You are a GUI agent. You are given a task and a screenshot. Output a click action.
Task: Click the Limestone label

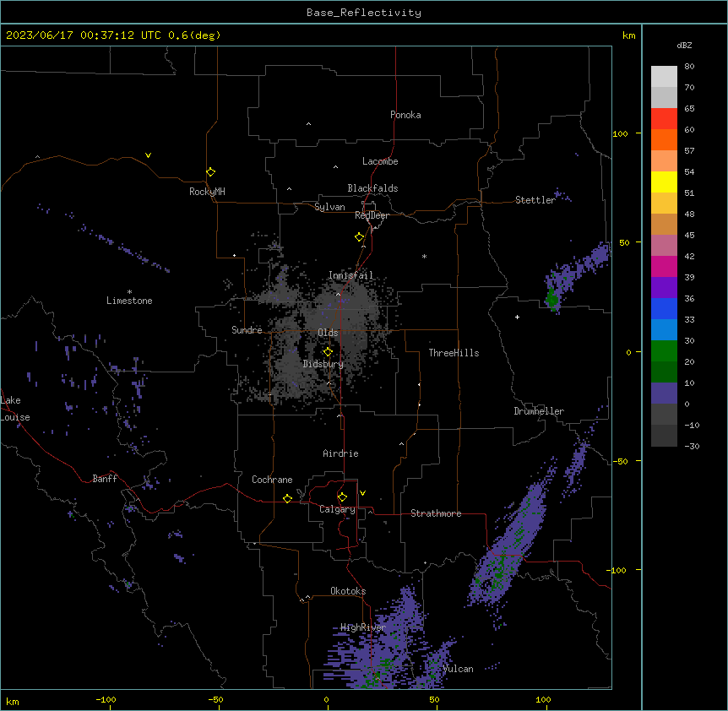click(129, 301)
